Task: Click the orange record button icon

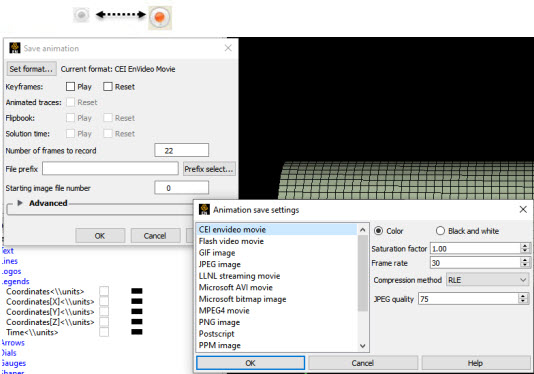Action: (x=160, y=17)
